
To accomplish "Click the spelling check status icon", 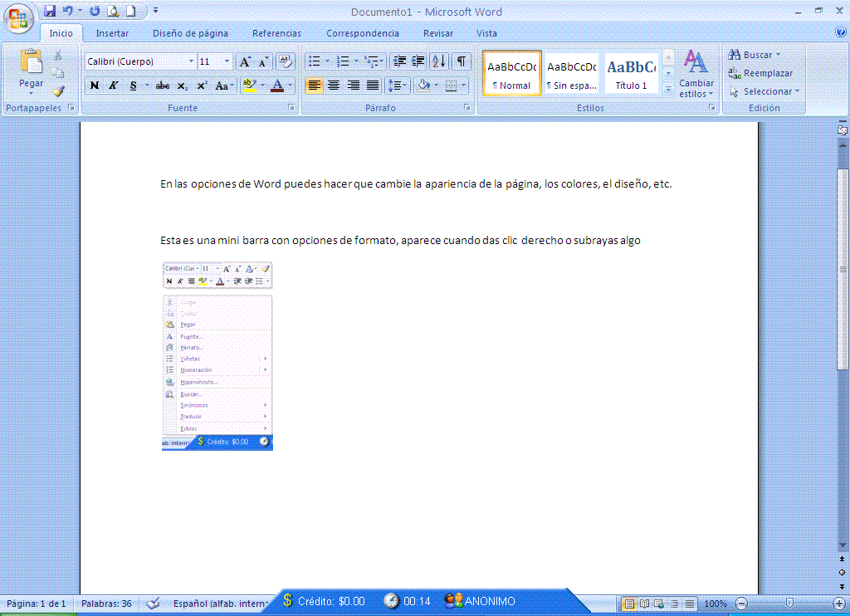I will point(153,603).
